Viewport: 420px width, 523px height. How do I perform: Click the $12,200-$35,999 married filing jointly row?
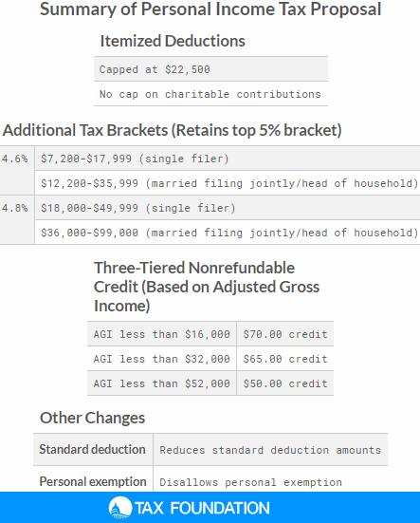(x=228, y=183)
